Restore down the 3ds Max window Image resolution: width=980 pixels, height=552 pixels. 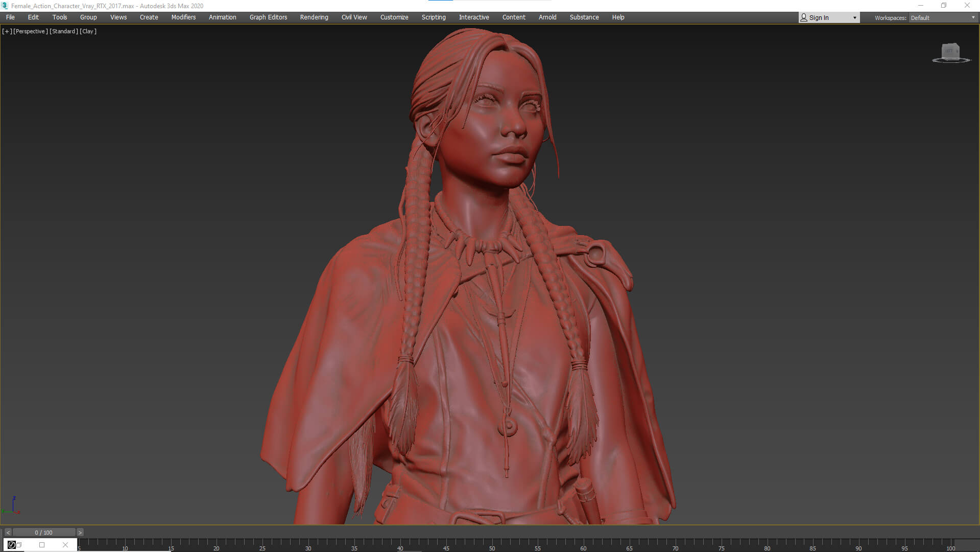[x=944, y=6]
